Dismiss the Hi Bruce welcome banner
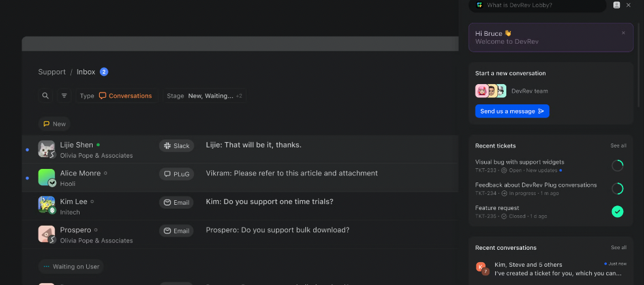Screen dimensions: 644x285 [624, 33]
